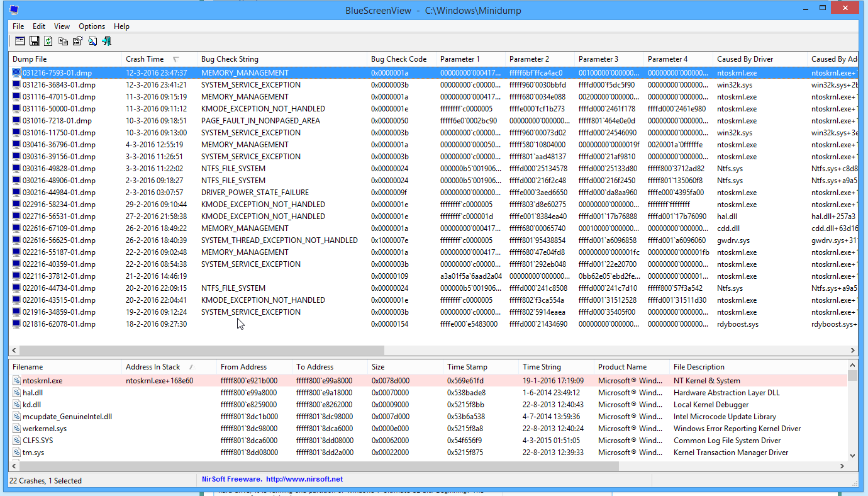Select the 031016-7218-01.dmp crash entry
Image resolution: width=868 pixels, height=496 pixels.
click(x=57, y=121)
